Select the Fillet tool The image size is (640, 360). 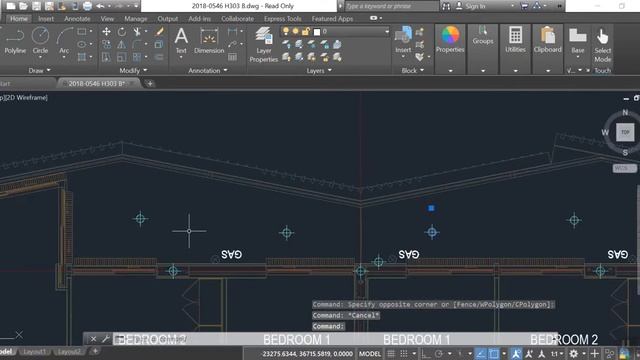(137, 44)
